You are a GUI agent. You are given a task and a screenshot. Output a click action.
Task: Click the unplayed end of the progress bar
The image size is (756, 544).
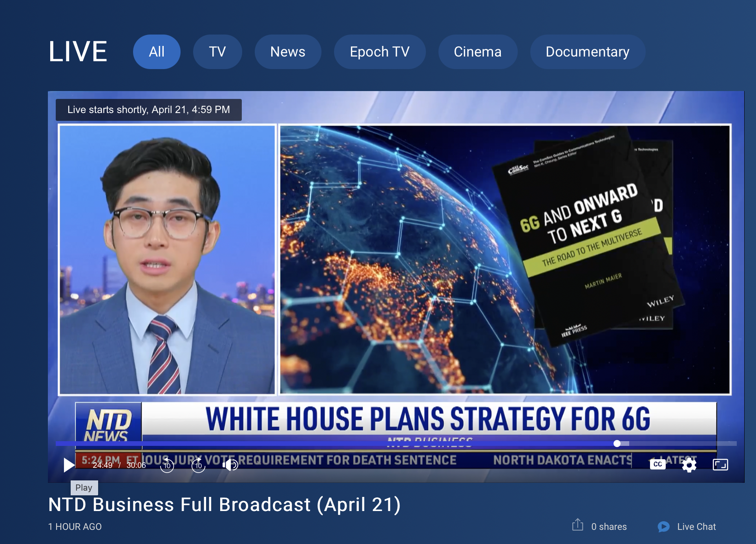[x=683, y=444]
